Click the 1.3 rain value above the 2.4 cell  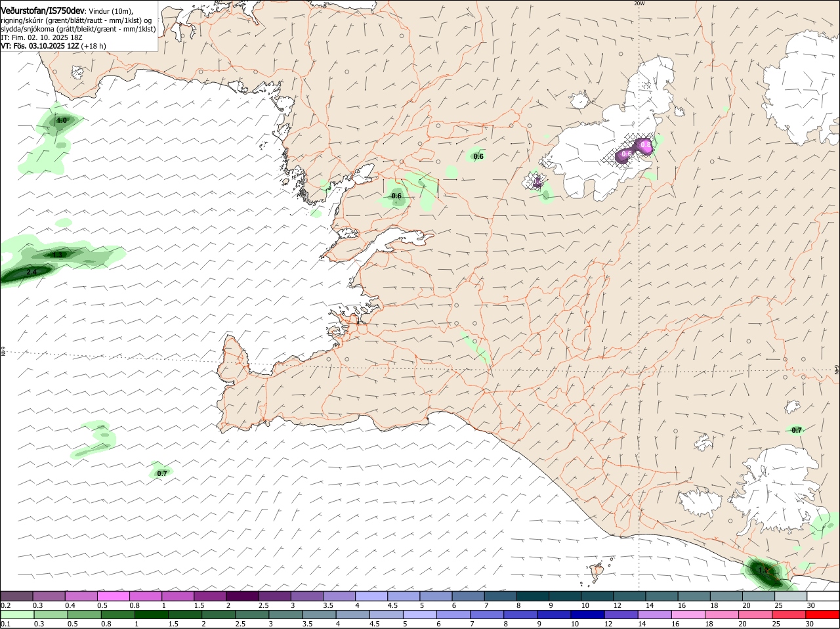pos(58,255)
